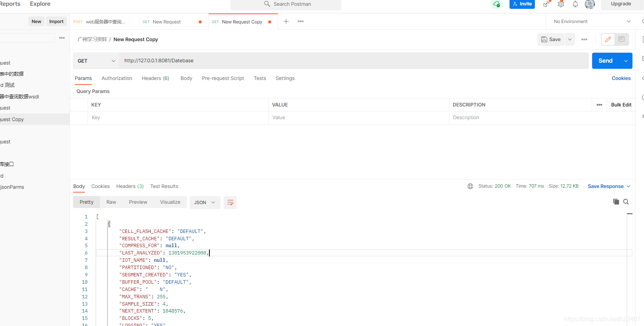Open the request Body tab
This screenshot has width=644, height=326.
coord(186,78)
